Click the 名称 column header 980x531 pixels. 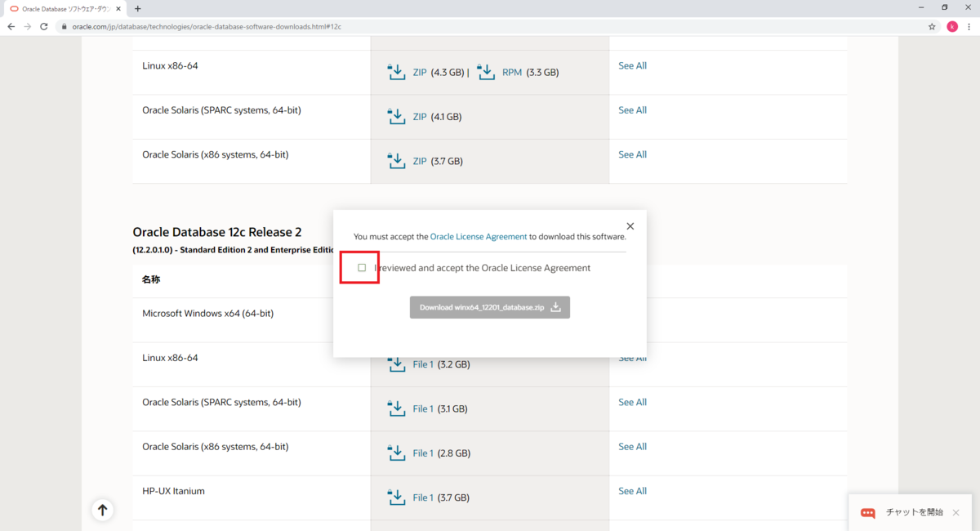pos(151,279)
